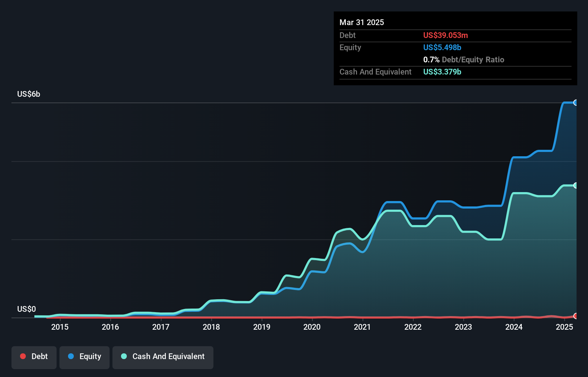Click the US$6b y-axis label

29,94
